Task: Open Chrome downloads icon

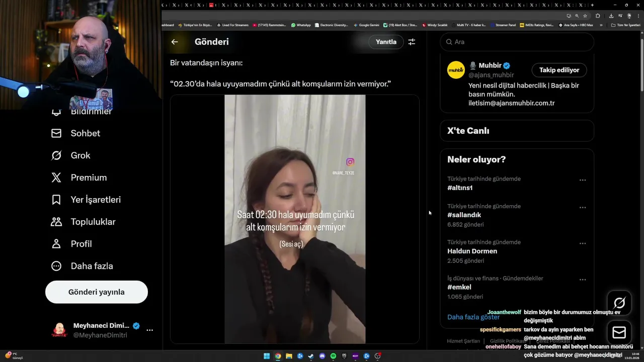Action: [611, 16]
